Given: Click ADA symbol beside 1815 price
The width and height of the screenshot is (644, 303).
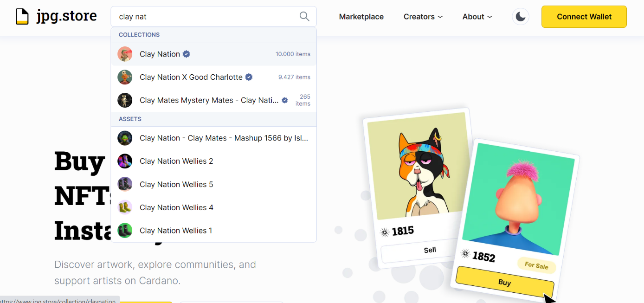Looking at the screenshot, I should pos(385,232).
